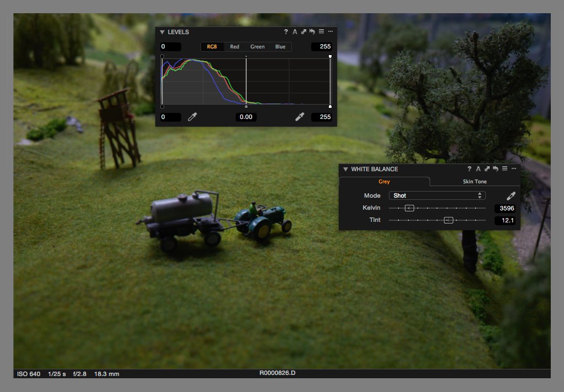Click the copy adjustments arrow in White Balance

pos(487,168)
